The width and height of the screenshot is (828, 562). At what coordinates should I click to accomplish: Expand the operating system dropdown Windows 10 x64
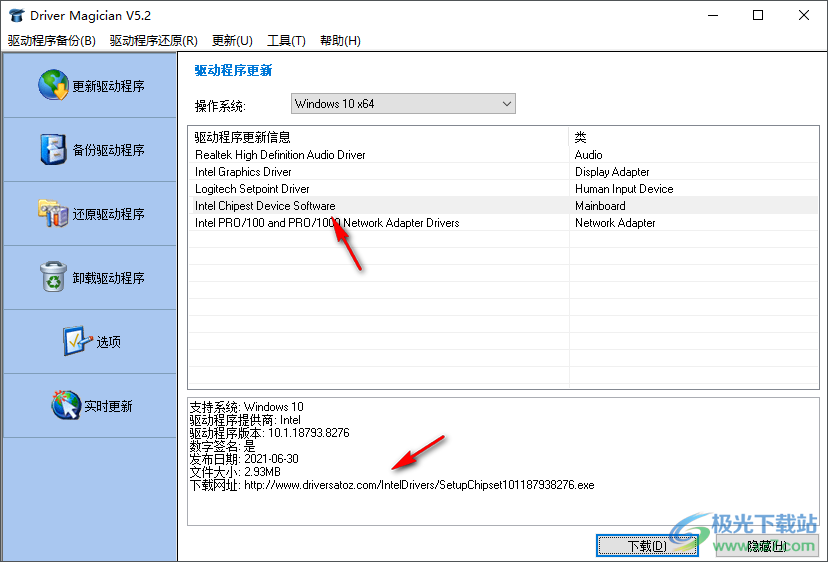click(403, 104)
